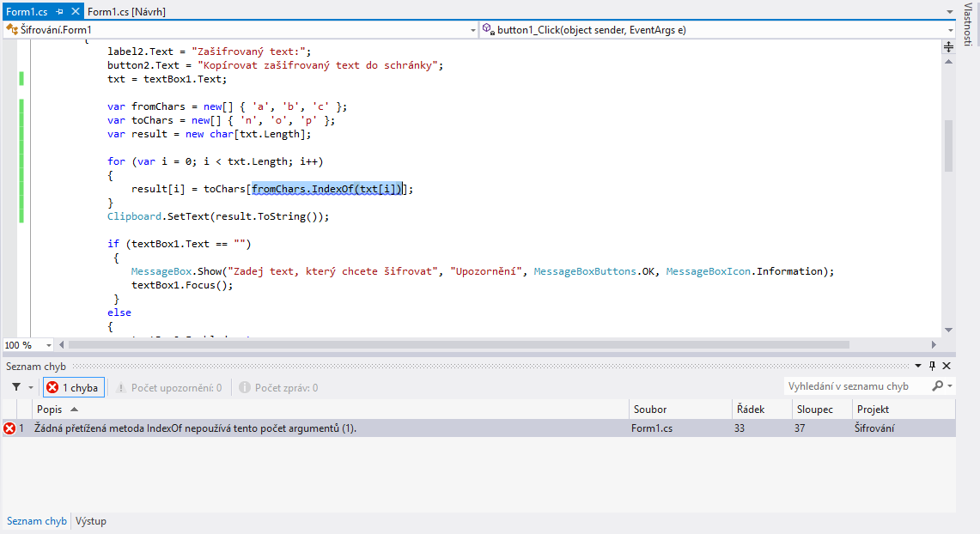Image resolution: width=980 pixels, height=534 pixels.
Task: Open the Vlastnosti side panel
Action: pyautogui.click(x=968, y=26)
